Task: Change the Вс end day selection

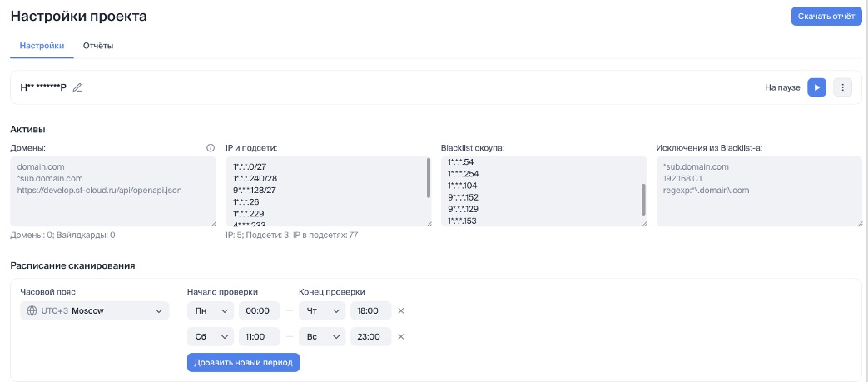Action: coord(321,337)
